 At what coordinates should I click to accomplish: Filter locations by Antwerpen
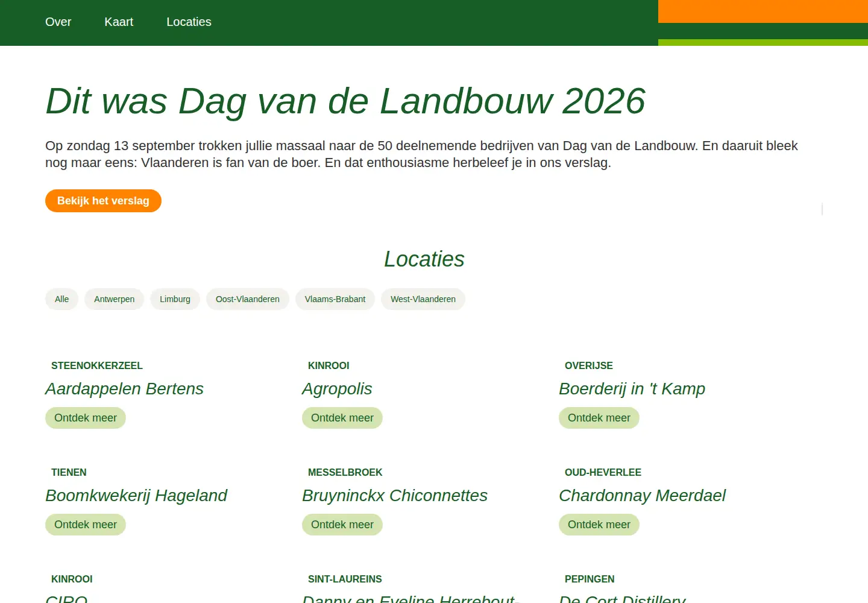114,299
